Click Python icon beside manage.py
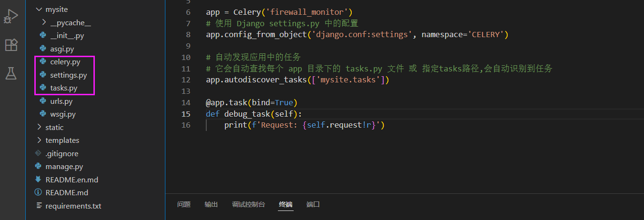Image resolution: width=644 pixels, height=220 pixels. (x=38, y=167)
